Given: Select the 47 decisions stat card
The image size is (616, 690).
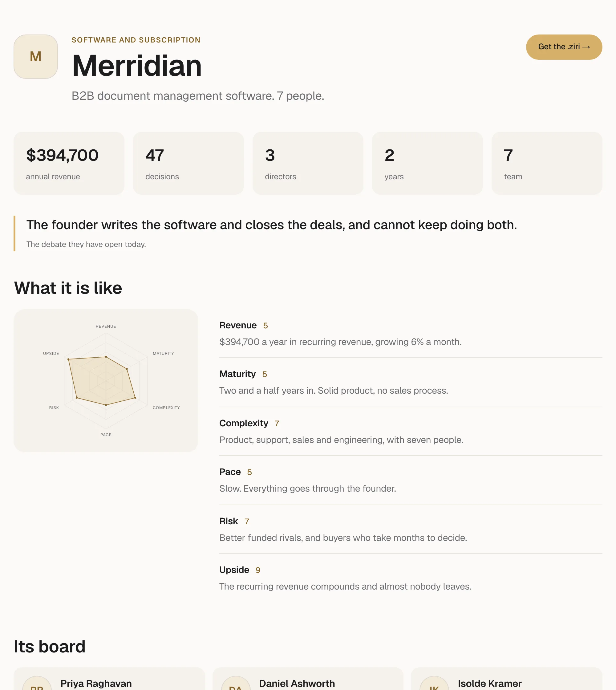Looking at the screenshot, I should pyautogui.click(x=188, y=163).
